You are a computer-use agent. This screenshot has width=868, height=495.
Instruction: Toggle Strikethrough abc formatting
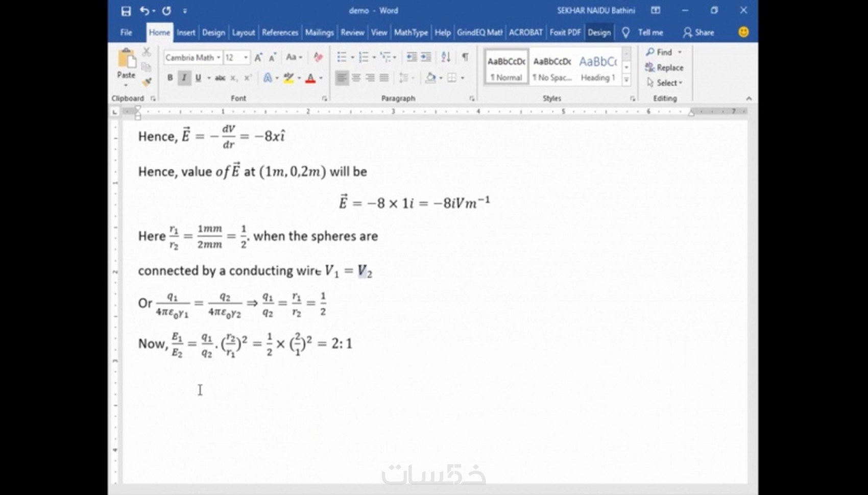pos(220,78)
